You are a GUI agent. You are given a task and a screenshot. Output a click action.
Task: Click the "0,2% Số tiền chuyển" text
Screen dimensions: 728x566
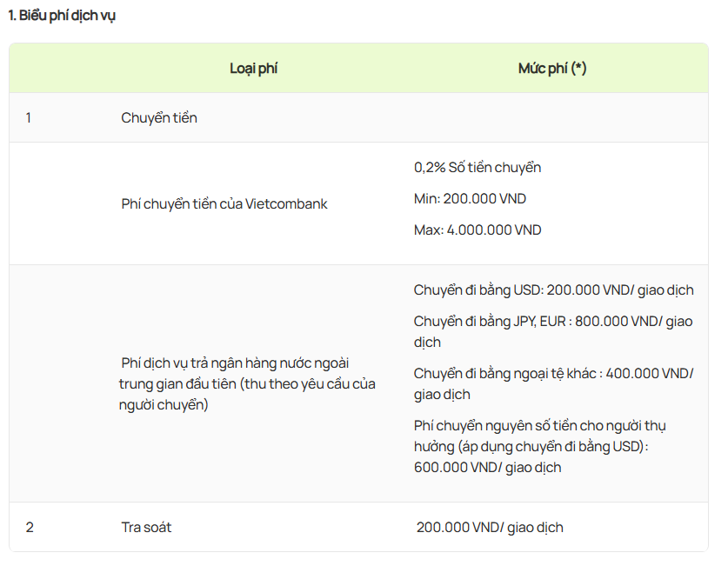pyautogui.click(x=478, y=168)
